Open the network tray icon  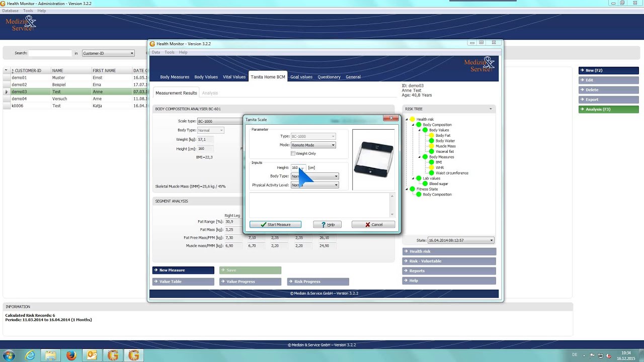point(601,355)
